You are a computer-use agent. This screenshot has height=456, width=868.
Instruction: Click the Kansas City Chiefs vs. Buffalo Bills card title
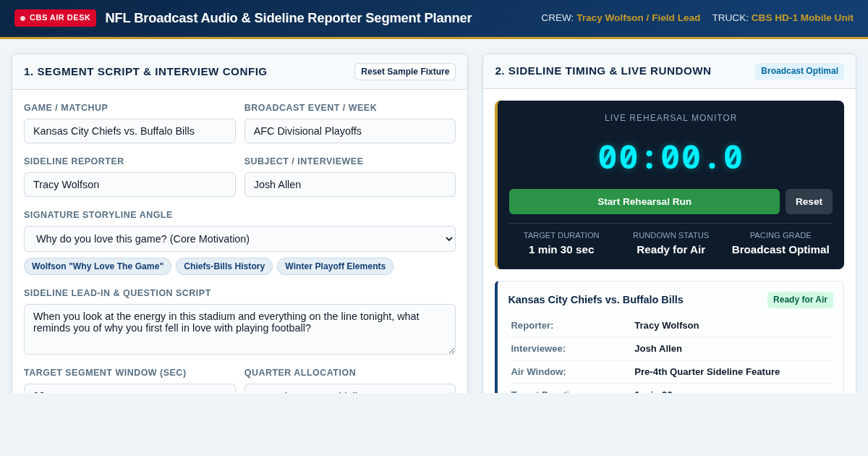595,300
